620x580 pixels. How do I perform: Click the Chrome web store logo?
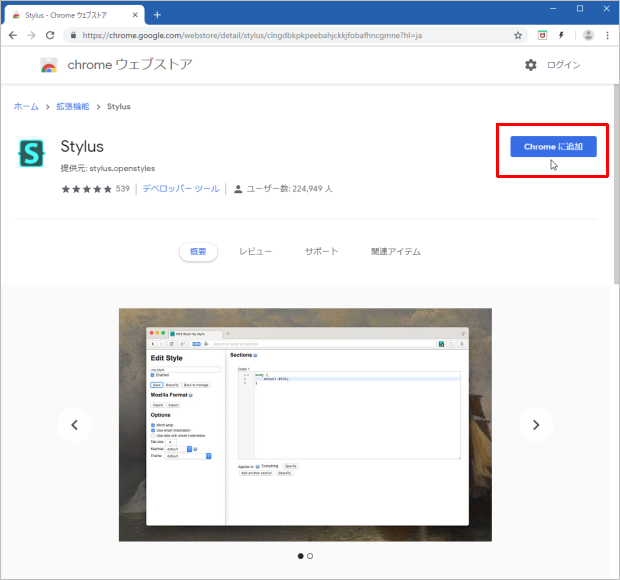[49, 65]
